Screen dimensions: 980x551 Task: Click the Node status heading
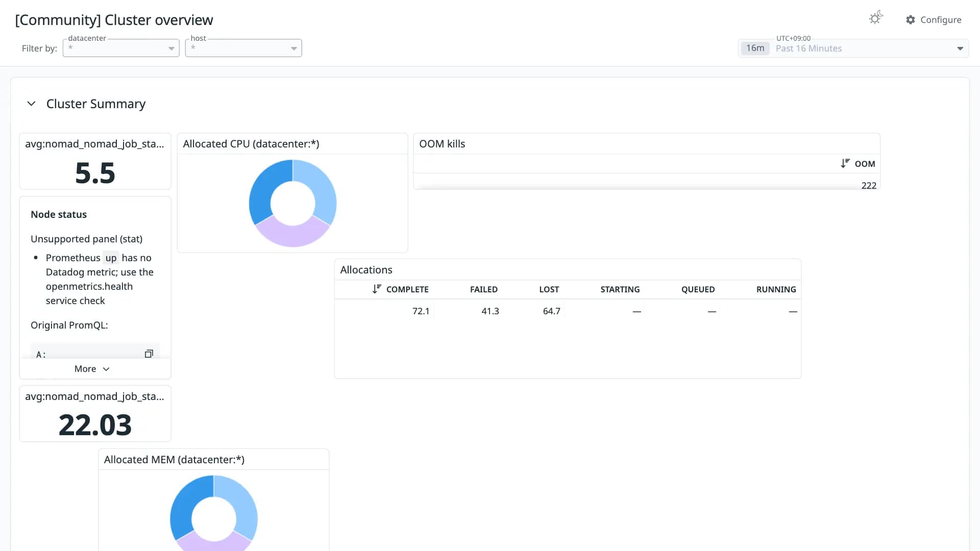59,214
